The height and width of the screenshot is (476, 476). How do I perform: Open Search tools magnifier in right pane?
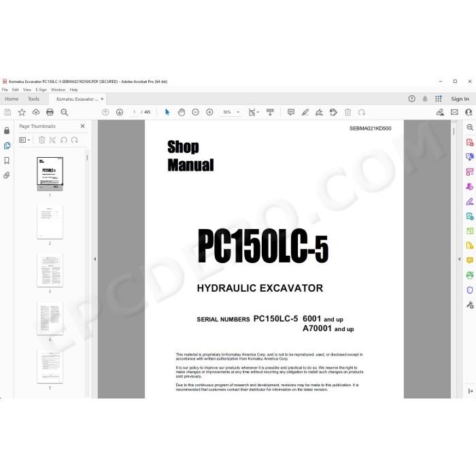[x=470, y=128]
